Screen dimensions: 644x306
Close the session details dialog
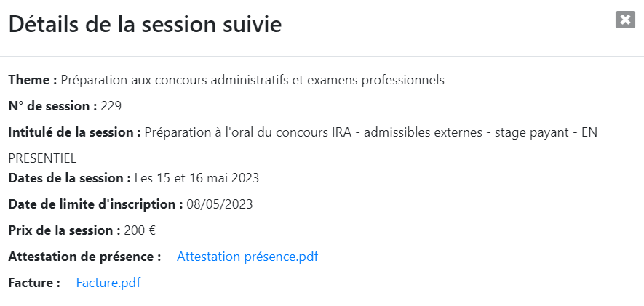625,20
